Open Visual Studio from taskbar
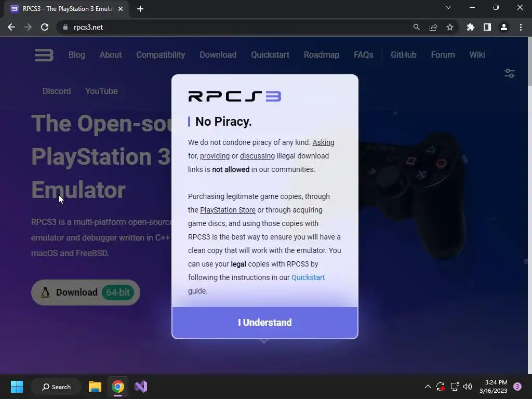Viewport: 532px width, 399px height. click(x=141, y=387)
